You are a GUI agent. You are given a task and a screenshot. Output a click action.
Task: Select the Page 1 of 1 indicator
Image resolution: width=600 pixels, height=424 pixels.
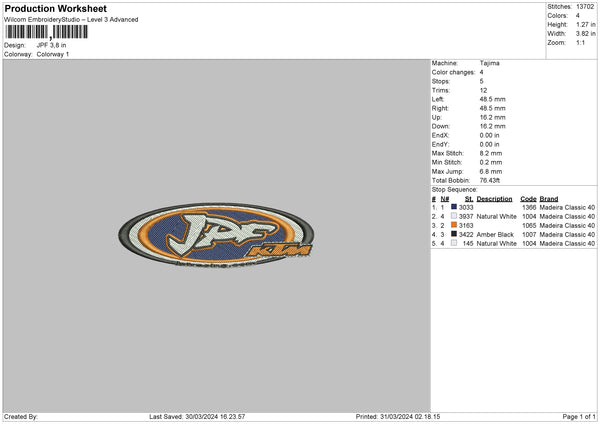tap(579, 416)
